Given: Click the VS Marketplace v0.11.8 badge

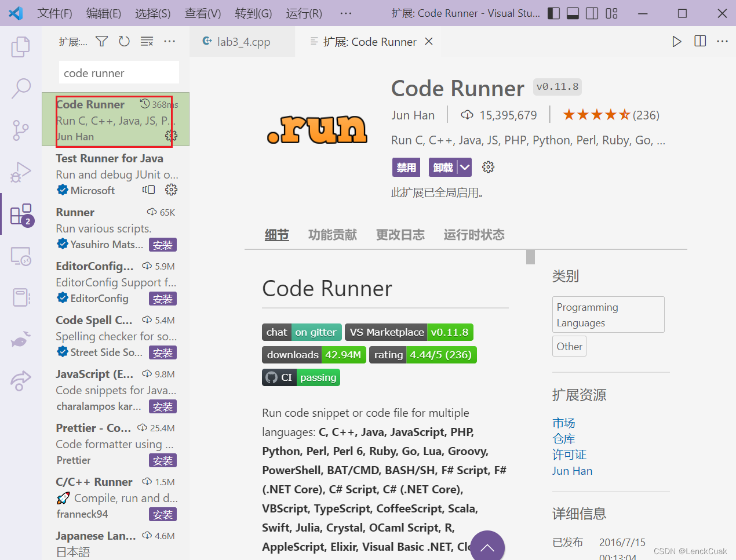Looking at the screenshot, I should pos(409,332).
